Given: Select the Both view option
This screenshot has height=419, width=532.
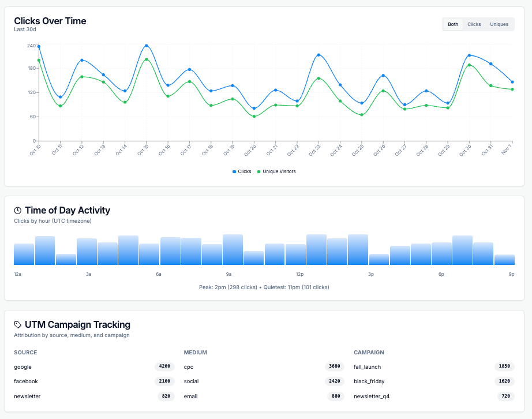Looking at the screenshot, I should tap(452, 24).
